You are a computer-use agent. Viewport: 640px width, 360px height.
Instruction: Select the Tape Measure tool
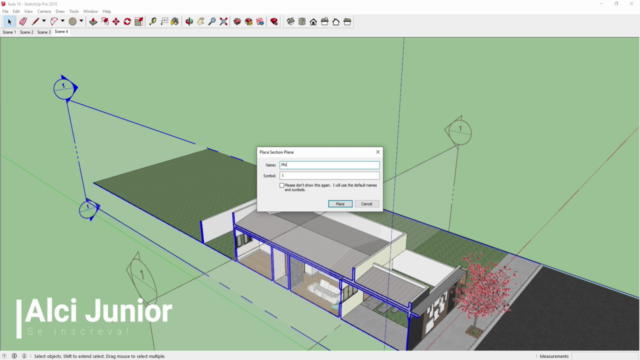point(153,22)
